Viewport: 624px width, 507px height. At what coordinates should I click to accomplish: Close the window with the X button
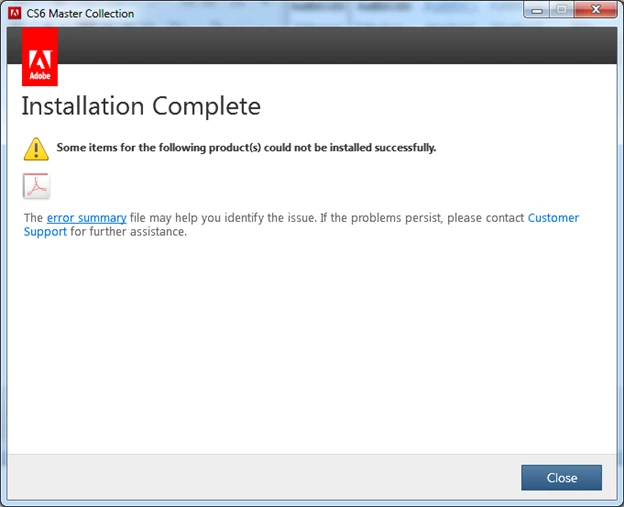click(x=595, y=10)
